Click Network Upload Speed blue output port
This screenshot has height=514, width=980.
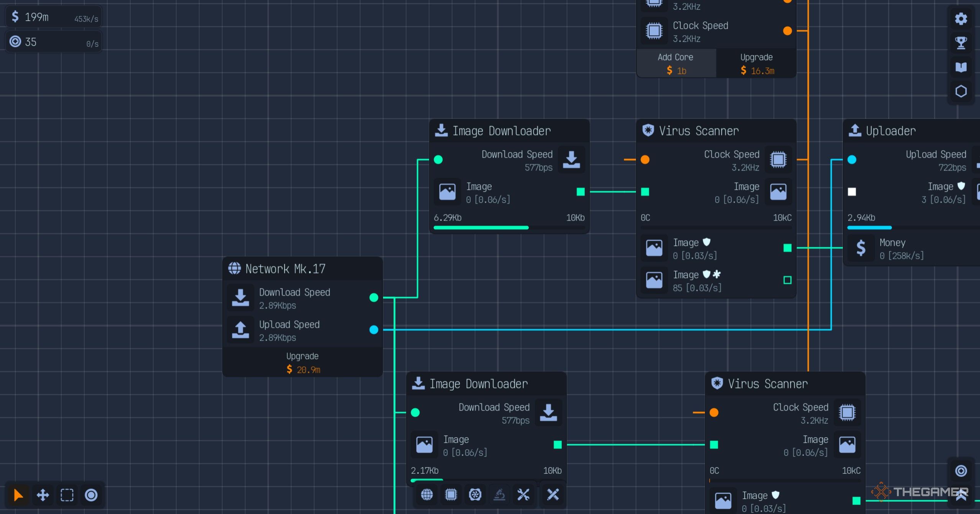coord(374,330)
